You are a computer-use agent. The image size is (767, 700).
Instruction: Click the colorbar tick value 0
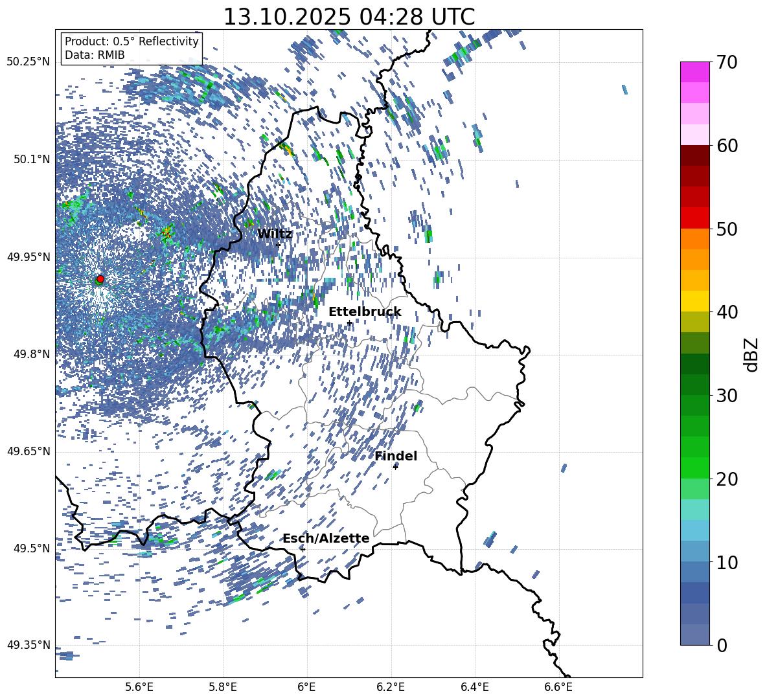click(722, 645)
